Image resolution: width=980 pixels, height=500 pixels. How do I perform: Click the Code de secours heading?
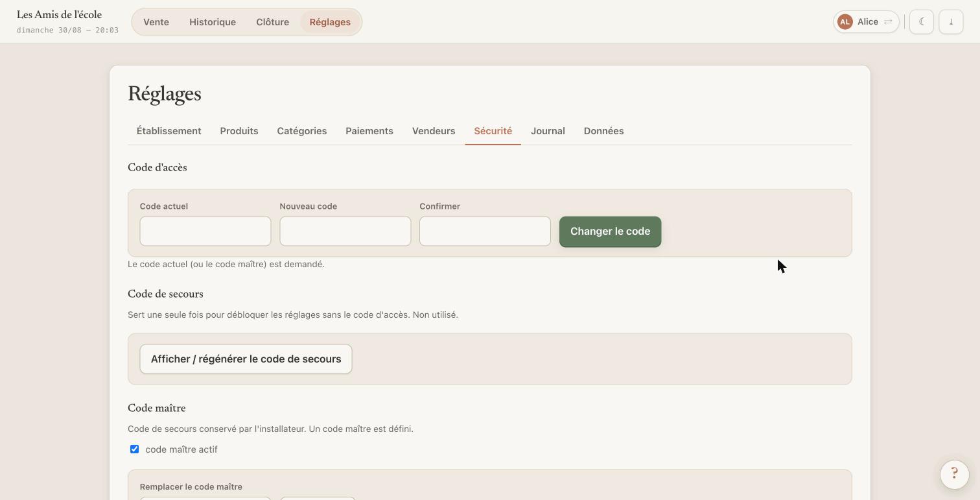[x=165, y=294]
